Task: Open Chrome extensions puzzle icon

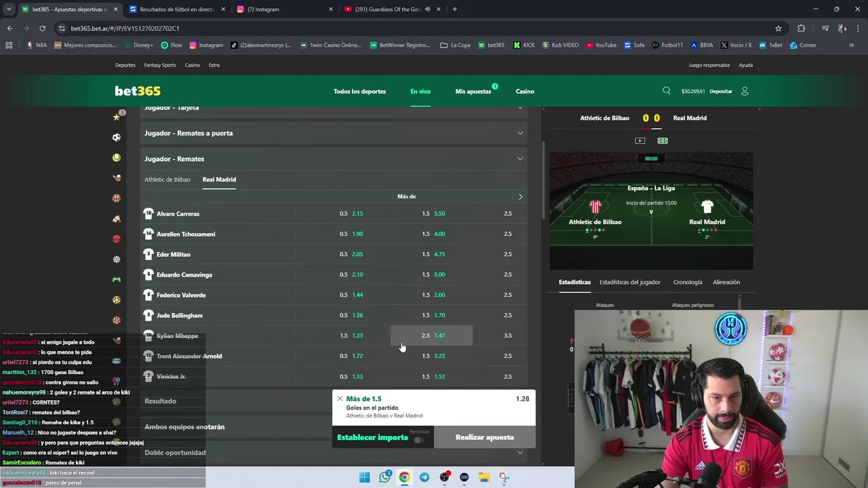Action: click(802, 28)
